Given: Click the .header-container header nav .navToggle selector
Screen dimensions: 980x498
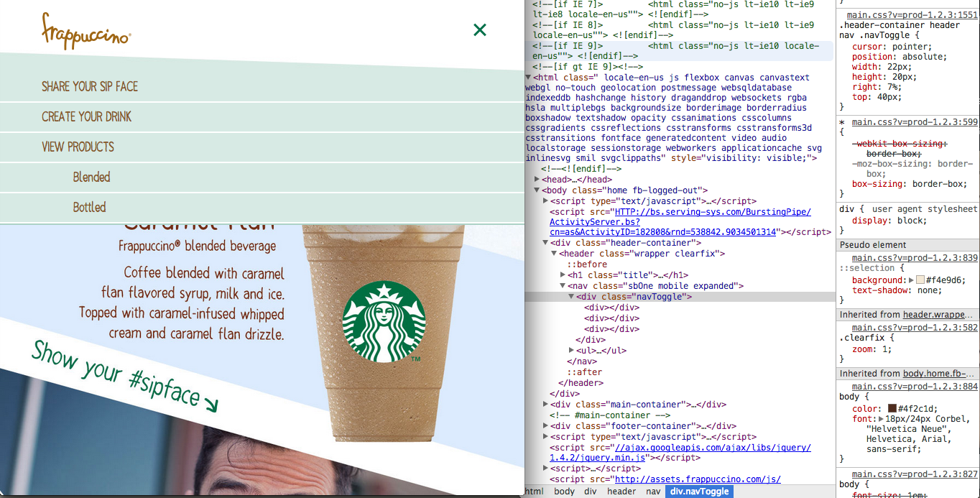Looking at the screenshot, I should (900, 30).
